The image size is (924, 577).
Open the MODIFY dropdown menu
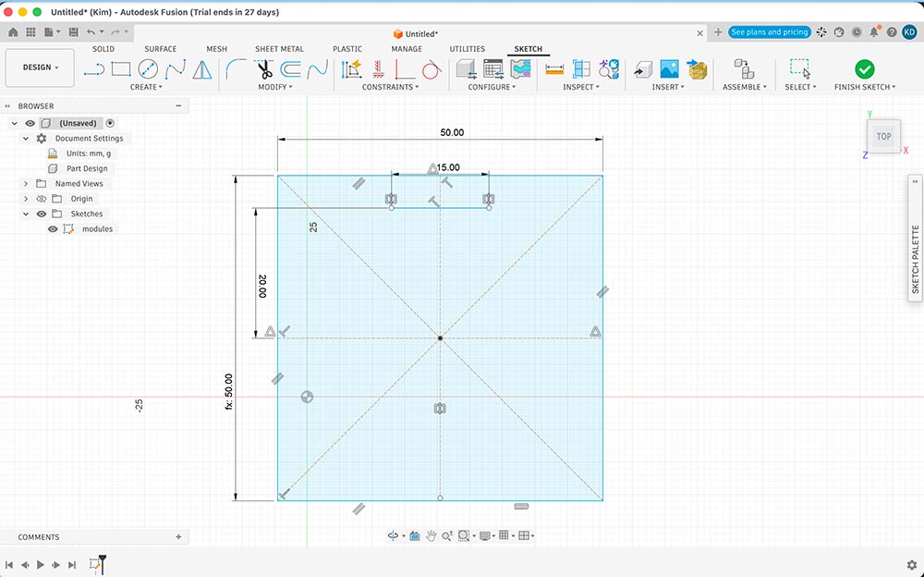(275, 87)
